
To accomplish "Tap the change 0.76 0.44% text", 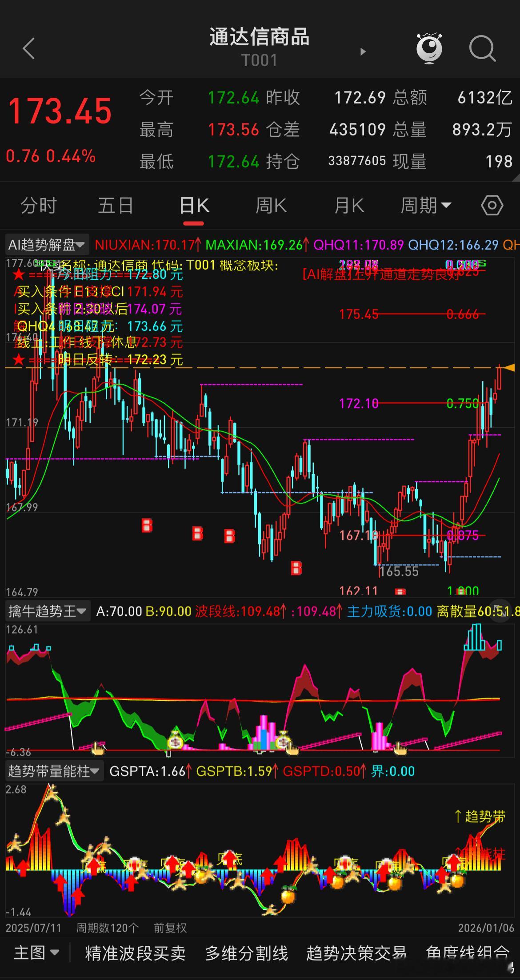I will click(51, 156).
